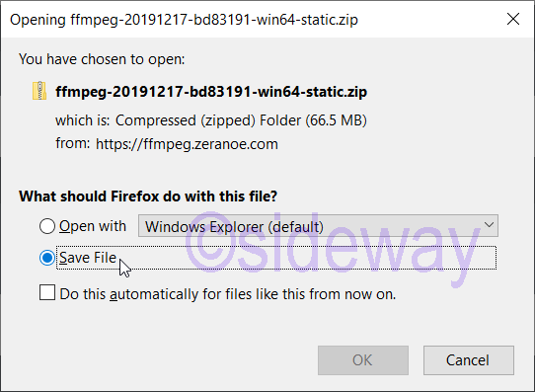Screen dimensions: 535x392
Task: Click the You have chosen to open text
Action: [102, 59]
